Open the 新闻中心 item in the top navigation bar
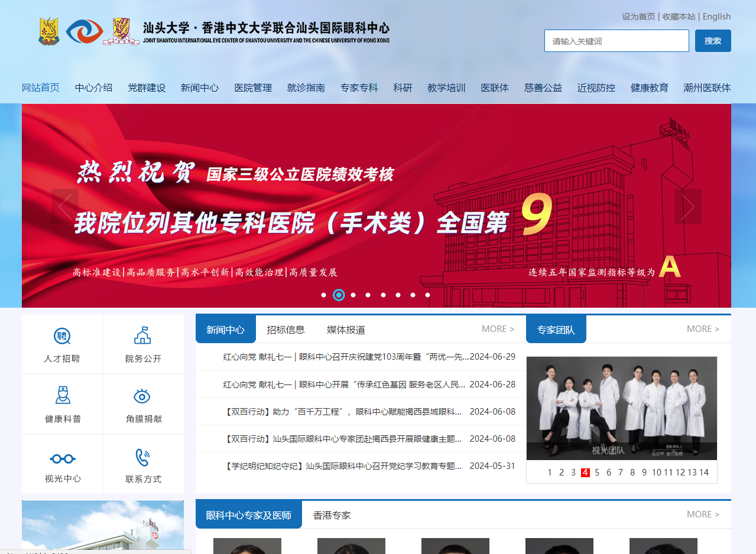 [200, 88]
